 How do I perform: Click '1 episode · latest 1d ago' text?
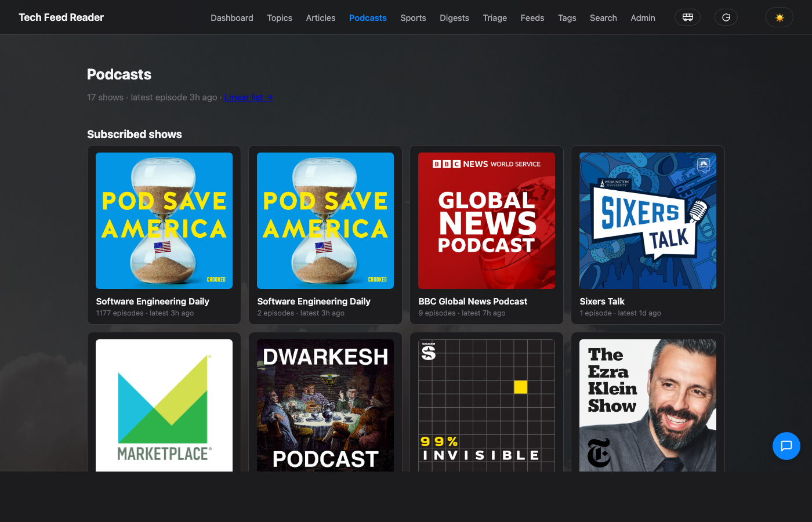coord(621,313)
